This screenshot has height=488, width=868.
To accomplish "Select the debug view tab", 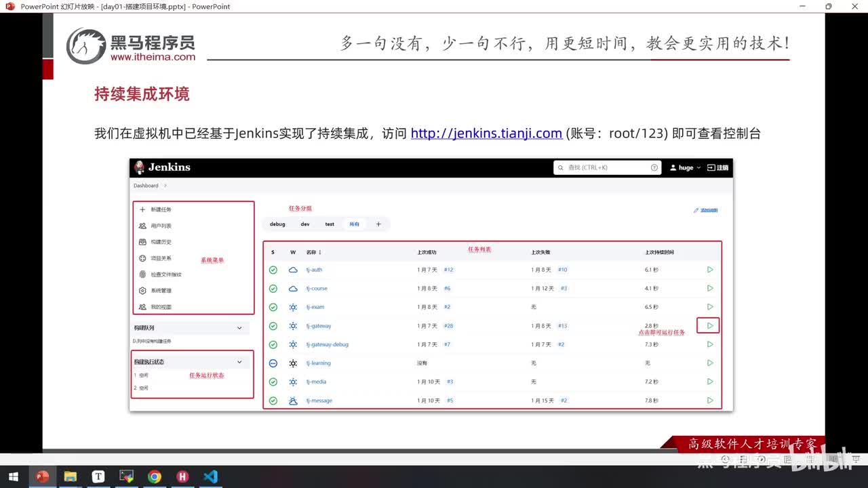I will [277, 224].
